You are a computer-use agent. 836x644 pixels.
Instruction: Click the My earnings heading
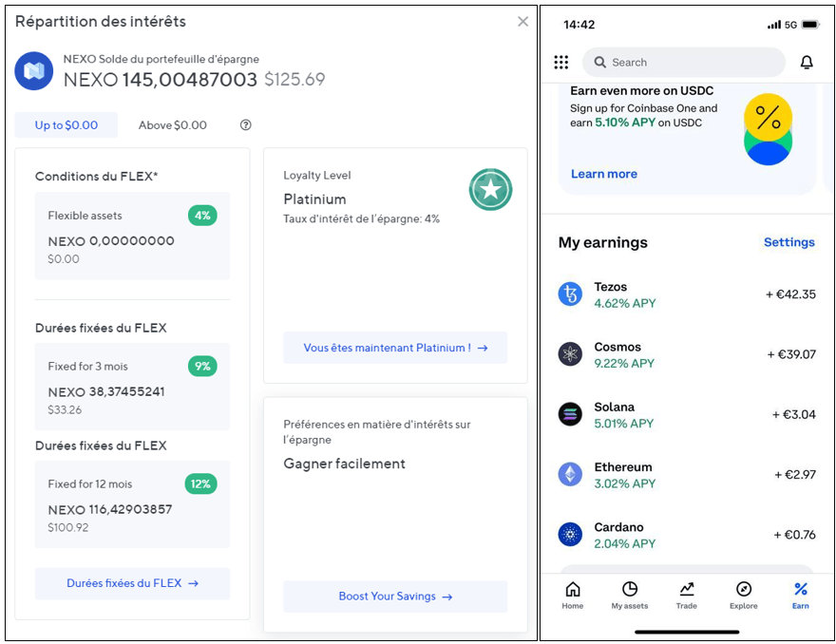pos(603,242)
